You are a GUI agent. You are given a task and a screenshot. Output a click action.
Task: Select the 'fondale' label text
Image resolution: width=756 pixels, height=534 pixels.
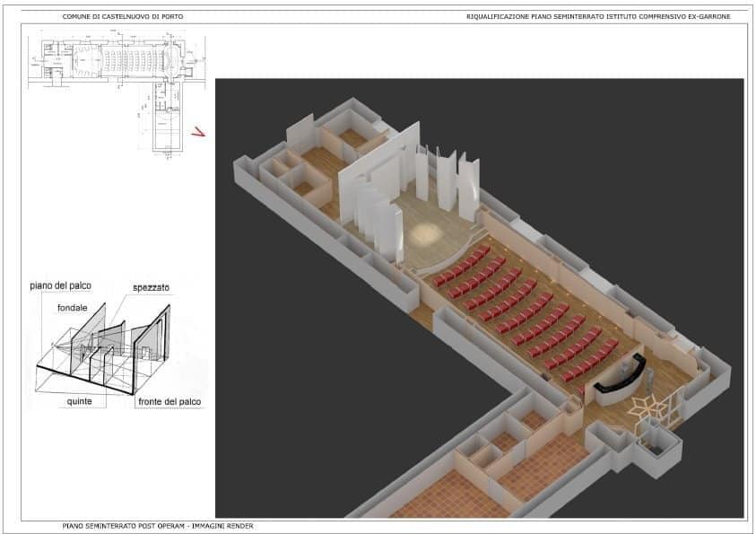[74, 306]
